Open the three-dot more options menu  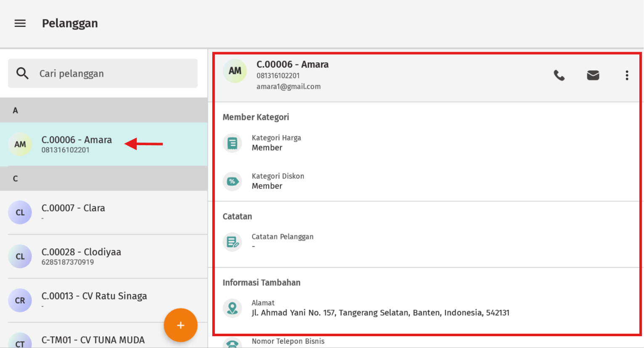pyautogui.click(x=627, y=75)
